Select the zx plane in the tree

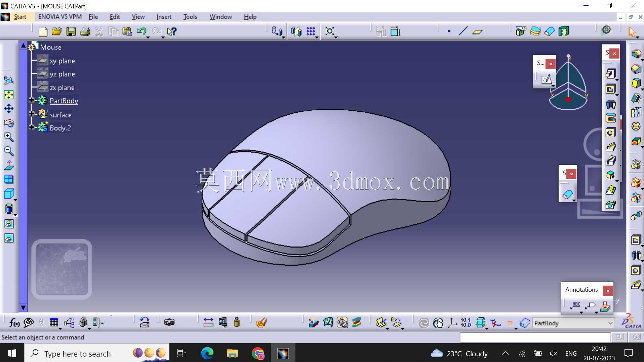click(62, 88)
